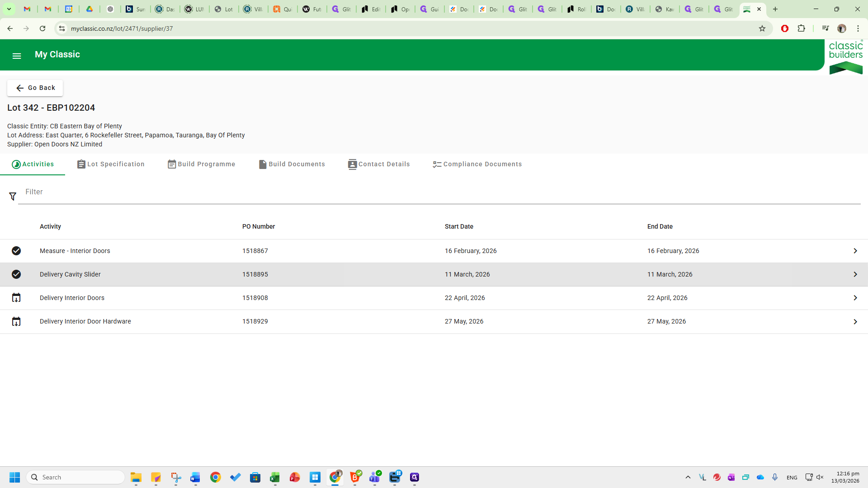Click the Build Programme calendar icon
Screen dimensions: 868x488
[172, 164]
